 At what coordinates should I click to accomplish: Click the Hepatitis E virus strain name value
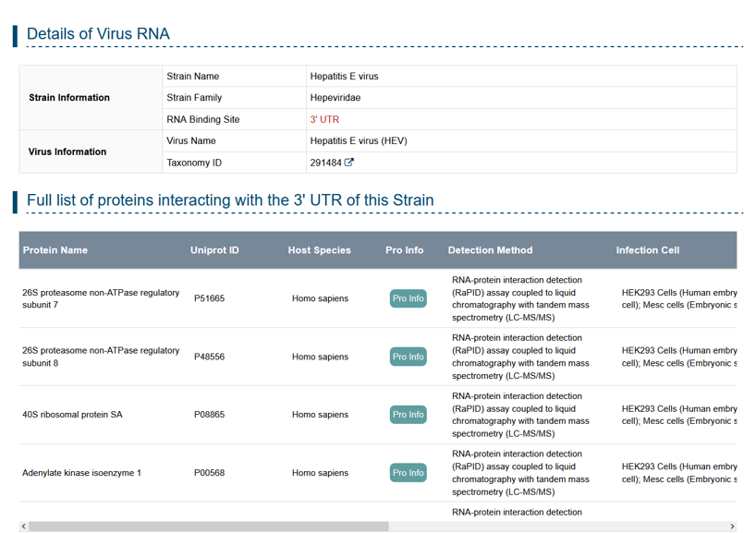tap(344, 77)
